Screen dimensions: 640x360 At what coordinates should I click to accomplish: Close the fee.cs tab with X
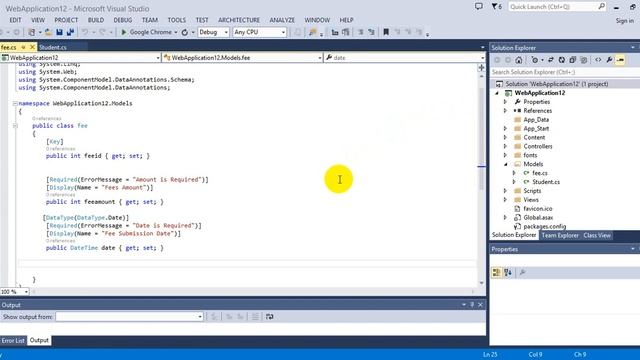pyautogui.click(x=32, y=47)
